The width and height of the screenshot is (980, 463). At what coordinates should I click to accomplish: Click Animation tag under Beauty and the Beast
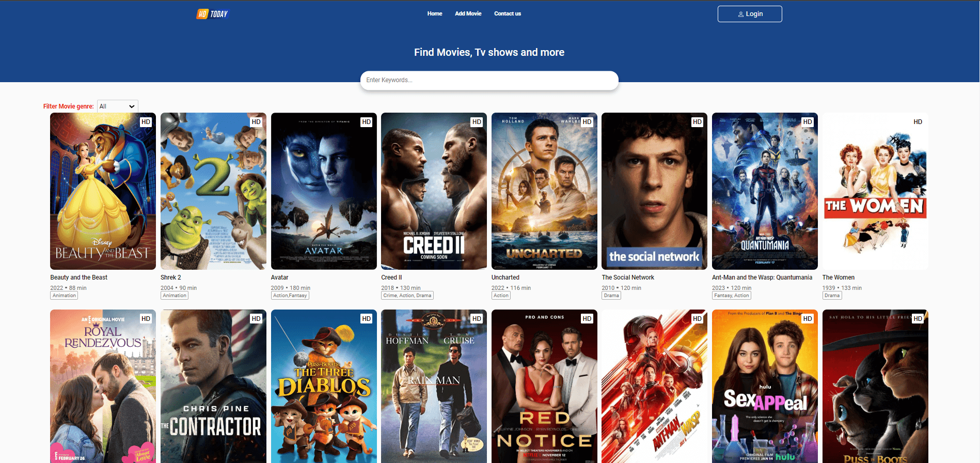point(64,296)
